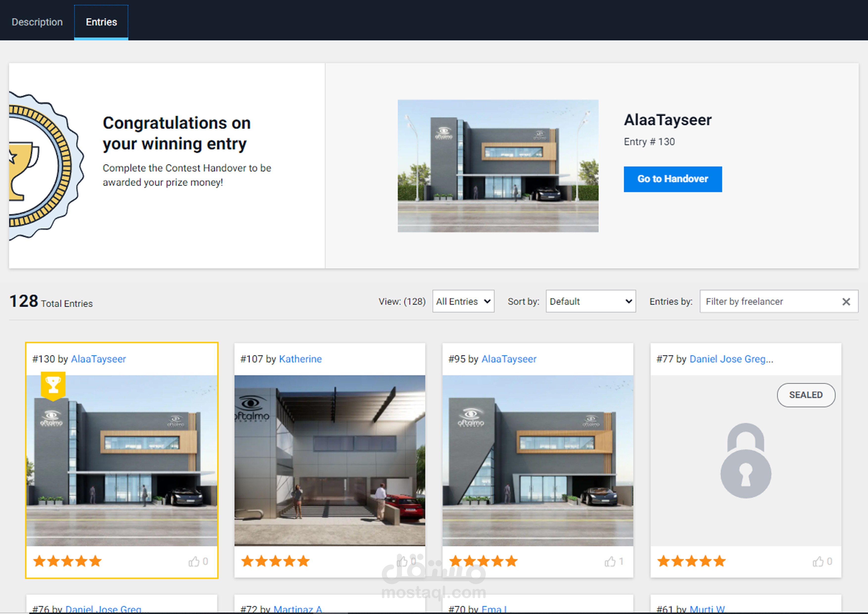The image size is (868, 614).
Task: Expand the Sort by Default dropdown
Action: click(x=591, y=302)
